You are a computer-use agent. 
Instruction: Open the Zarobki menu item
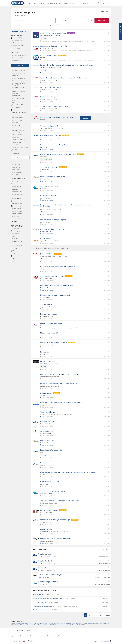click(42, 3)
